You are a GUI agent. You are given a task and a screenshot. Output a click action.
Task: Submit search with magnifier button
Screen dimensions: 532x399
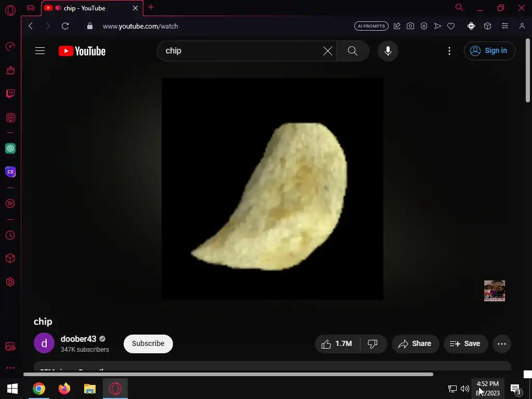(x=353, y=51)
